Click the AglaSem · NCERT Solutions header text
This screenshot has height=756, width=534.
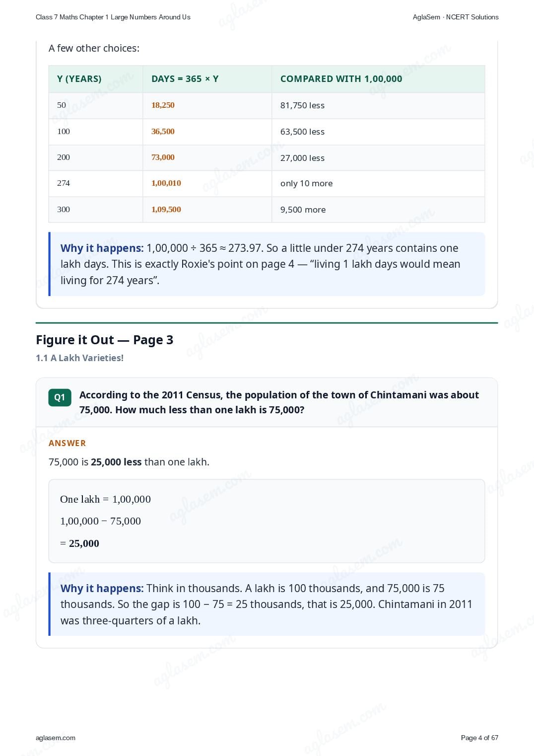coord(456,17)
